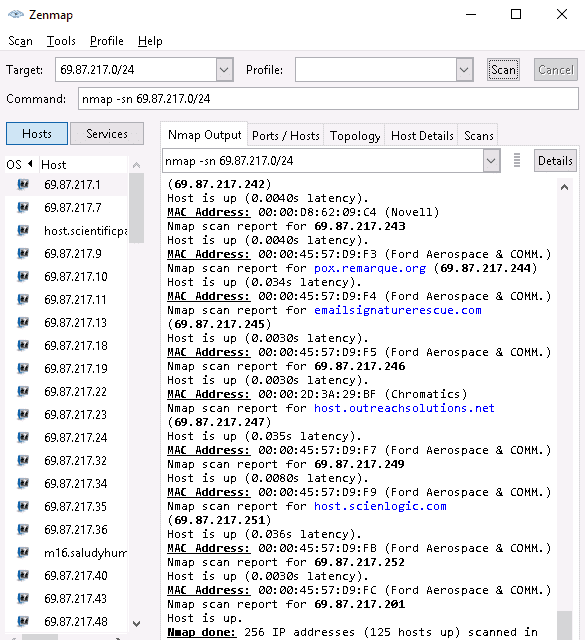Open the pox.remarque.org link
Viewport: 585px width, 640px height.
coord(370,268)
